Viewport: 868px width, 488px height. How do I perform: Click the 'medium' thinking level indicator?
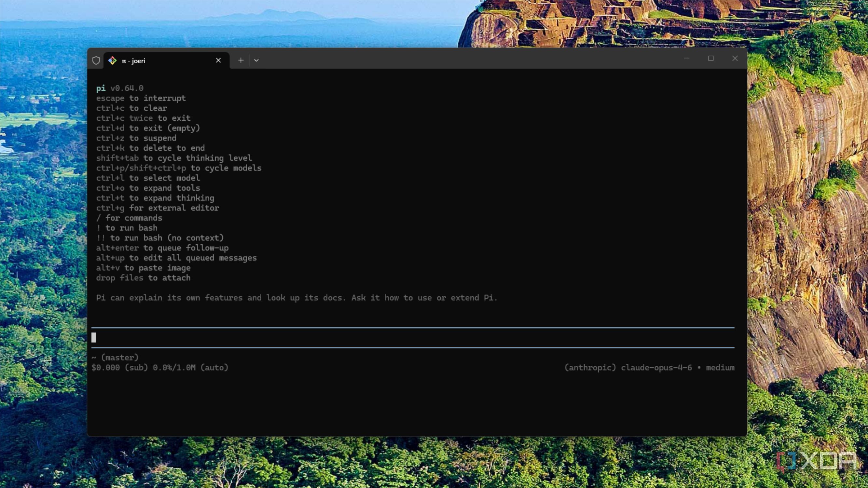pos(720,368)
